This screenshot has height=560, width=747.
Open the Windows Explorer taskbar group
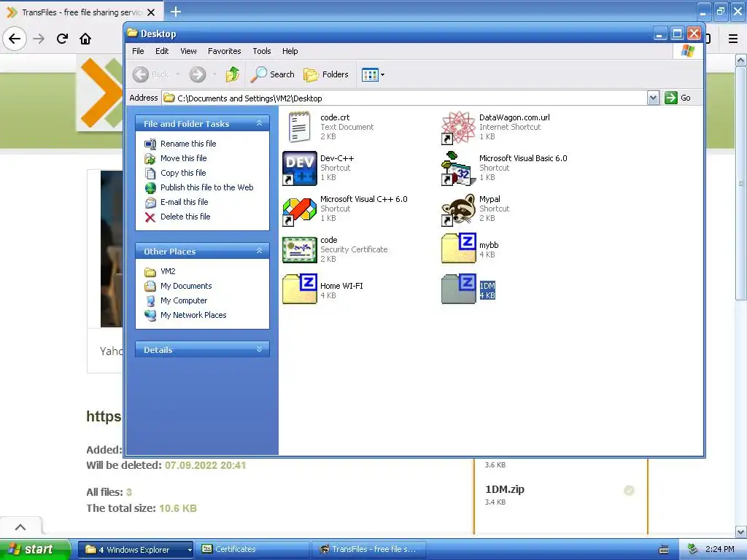pyautogui.click(x=136, y=550)
